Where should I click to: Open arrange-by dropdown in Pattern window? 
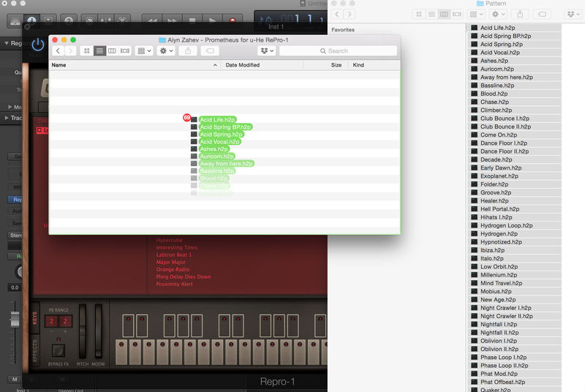pos(476,14)
